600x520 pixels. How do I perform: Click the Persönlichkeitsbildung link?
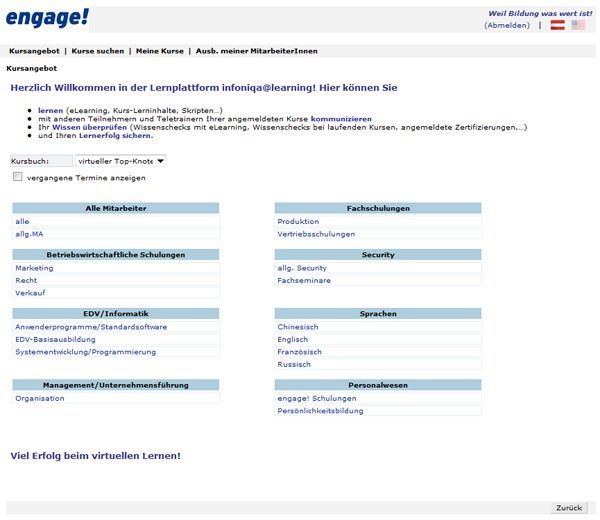point(320,411)
